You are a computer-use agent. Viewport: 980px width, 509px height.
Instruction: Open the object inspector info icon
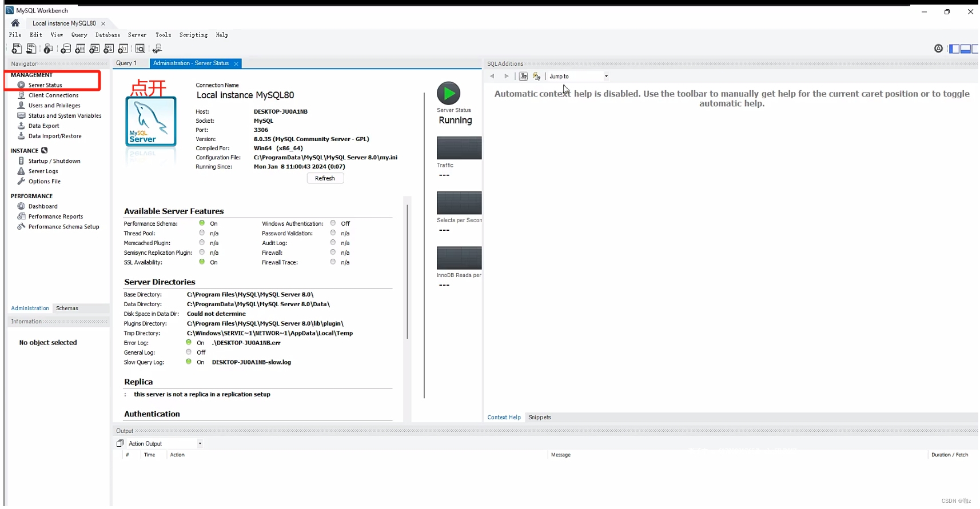tap(48, 49)
